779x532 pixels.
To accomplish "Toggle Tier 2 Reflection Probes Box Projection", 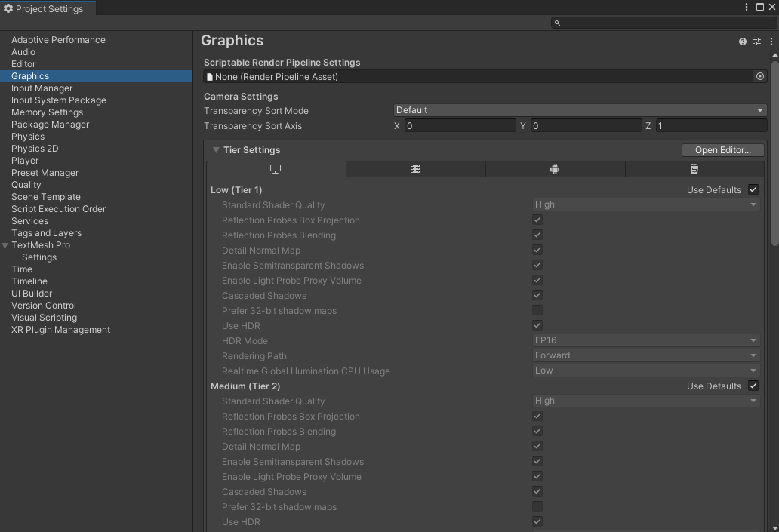I will (x=537, y=416).
